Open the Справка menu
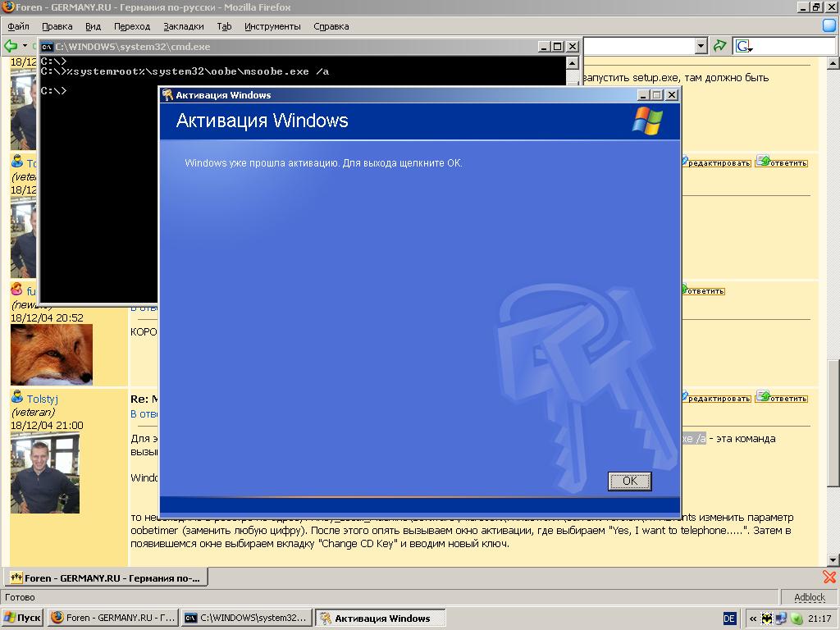 click(331, 26)
